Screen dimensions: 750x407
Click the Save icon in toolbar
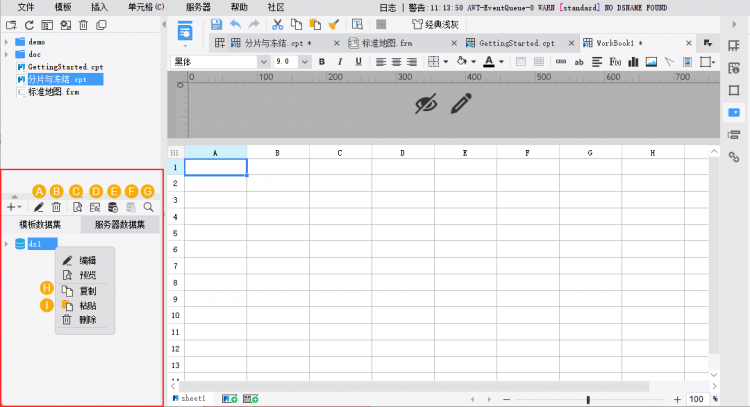click(217, 24)
